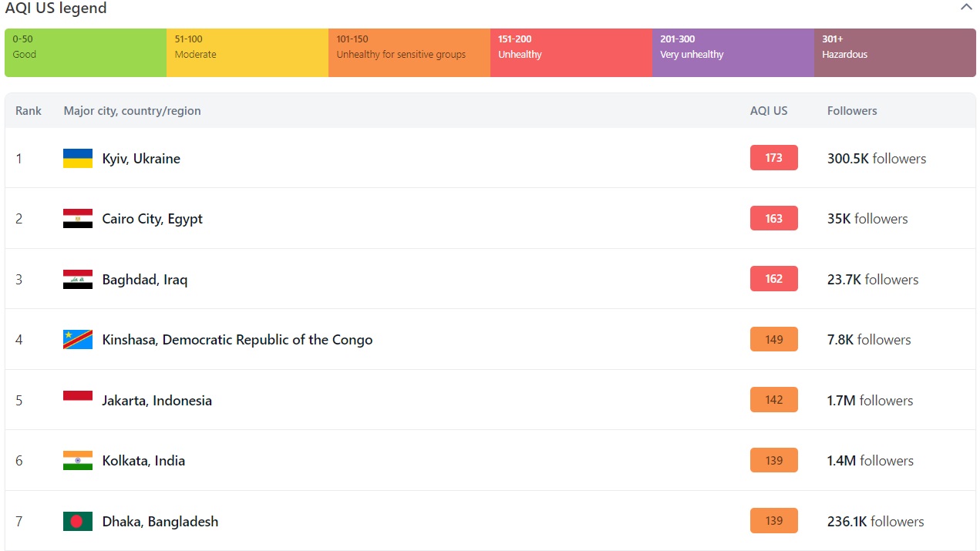Click the AQI US column header
The height and width of the screenshot is (551, 980).
(x=769, y=111)
